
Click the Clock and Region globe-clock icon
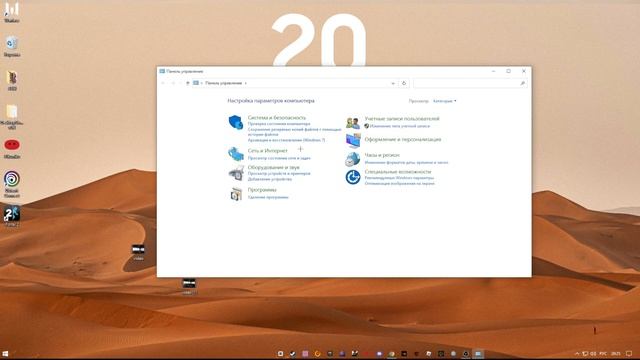pyautogui.click(x=353, y=159)
